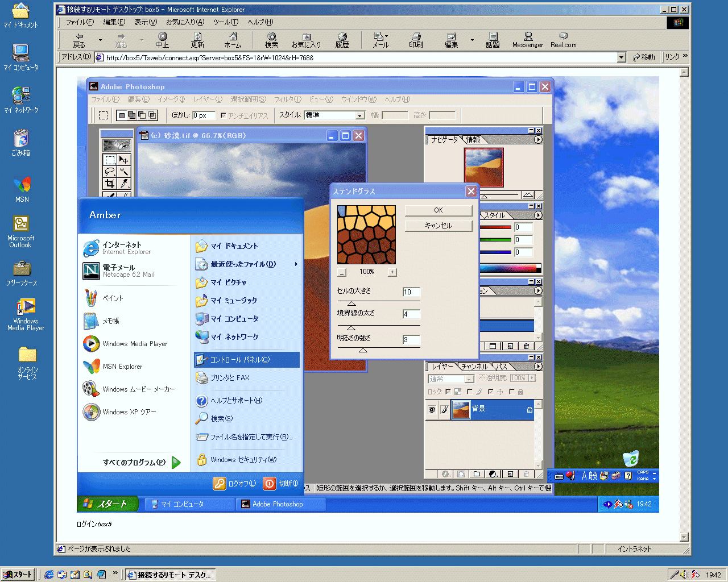Choose the Add to Selection mode icon
The width and height of the screenshot is (728, 582).
pyautogui.click(x=132, y=115)
